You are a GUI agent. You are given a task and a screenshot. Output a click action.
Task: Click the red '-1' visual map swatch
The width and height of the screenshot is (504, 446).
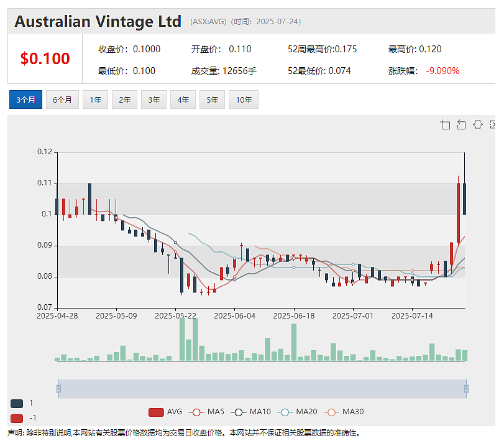coord(17,419)
